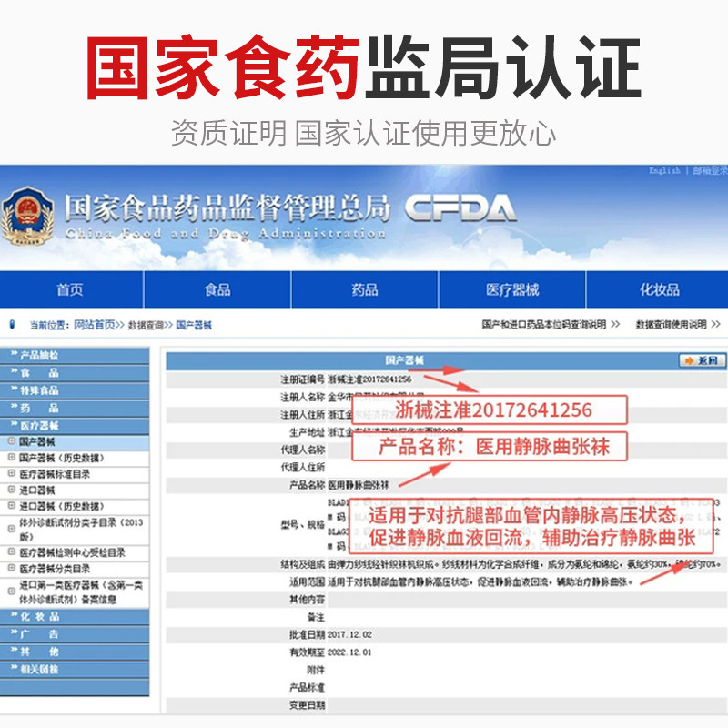Expand plus icon beside 医疗器械标准目录

(12, 473)
